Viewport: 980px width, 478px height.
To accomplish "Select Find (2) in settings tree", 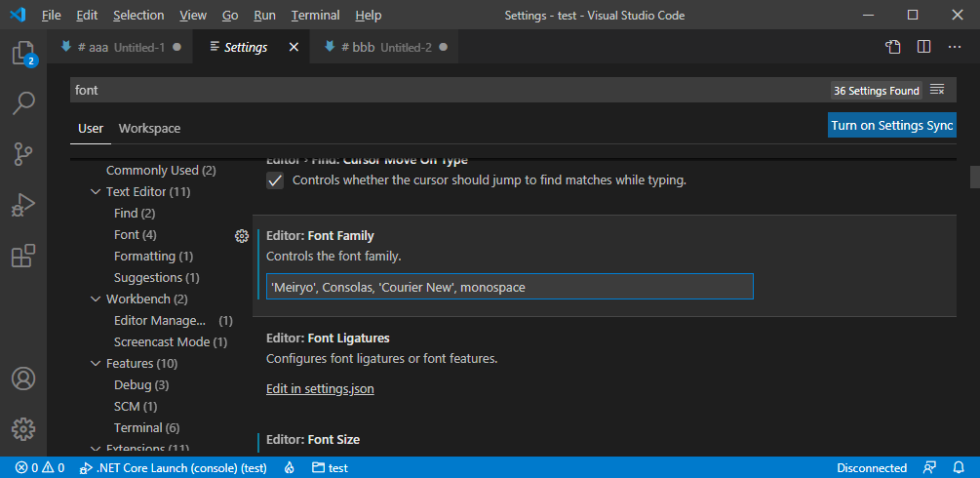I will point(135,214).
